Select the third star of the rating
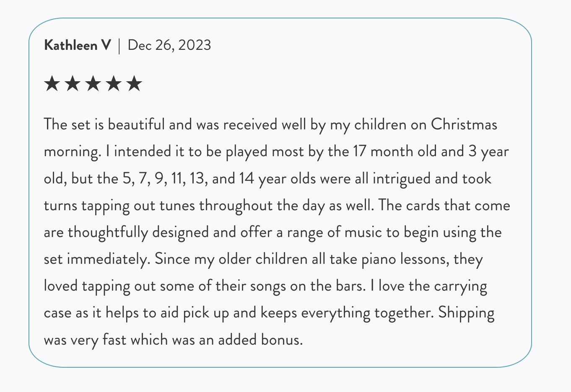Viewport: 571px width, 392px height. [93, 84]
